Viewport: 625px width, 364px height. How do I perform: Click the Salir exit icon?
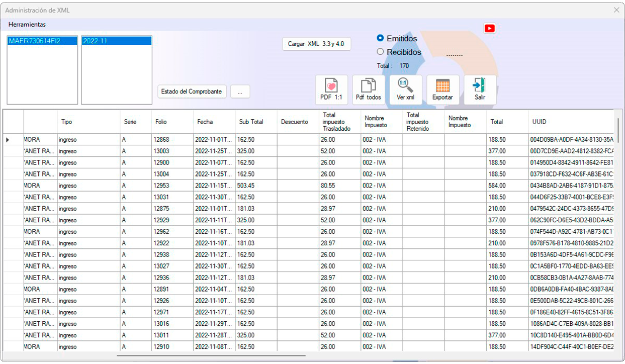click(x=480, y=89)
